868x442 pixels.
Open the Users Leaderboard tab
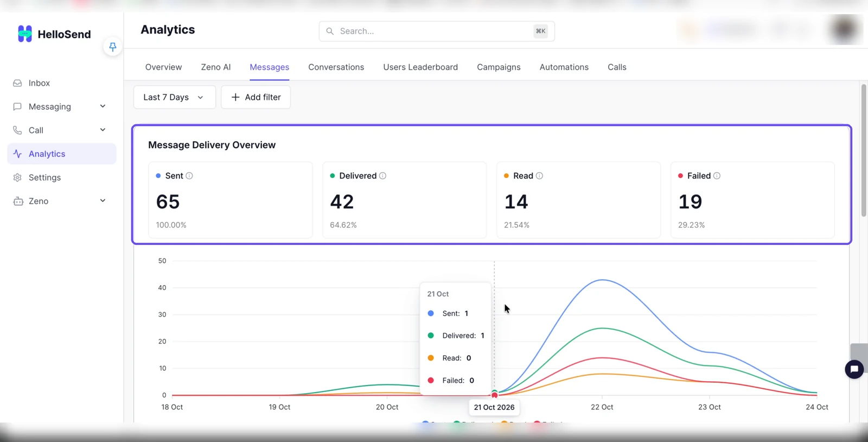click(420, 67)
